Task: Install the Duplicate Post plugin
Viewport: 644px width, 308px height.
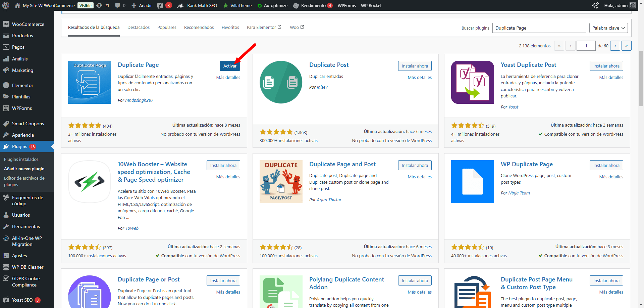Action: (x=415, y=66)
